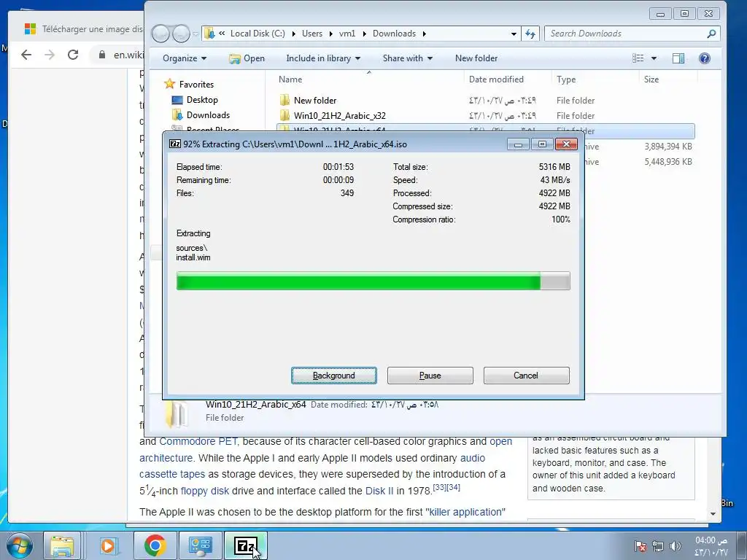Open address bar history dropdown
Viewport: 747px width, 560px height.
coord(514,34)
